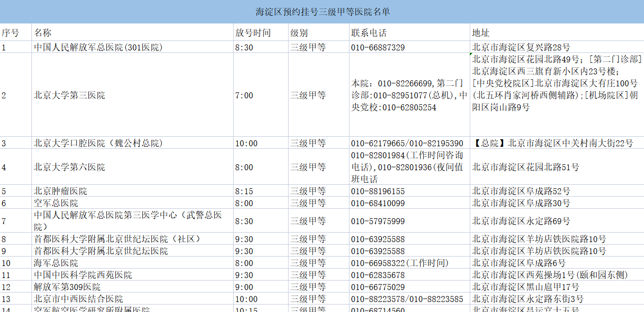Image resolution: width=644 pixels, height=312 pixels.
Task: Open the 中国中医科学院西苑医院 hospital link
Action: point(83,275)
